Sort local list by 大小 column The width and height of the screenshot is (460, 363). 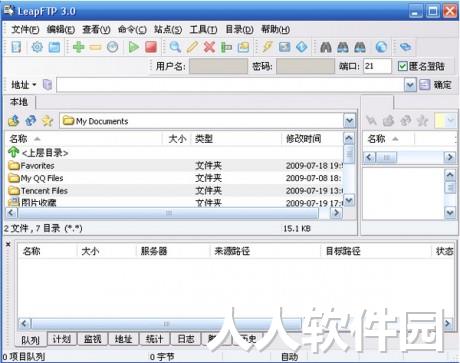click(x=177, y=139)
